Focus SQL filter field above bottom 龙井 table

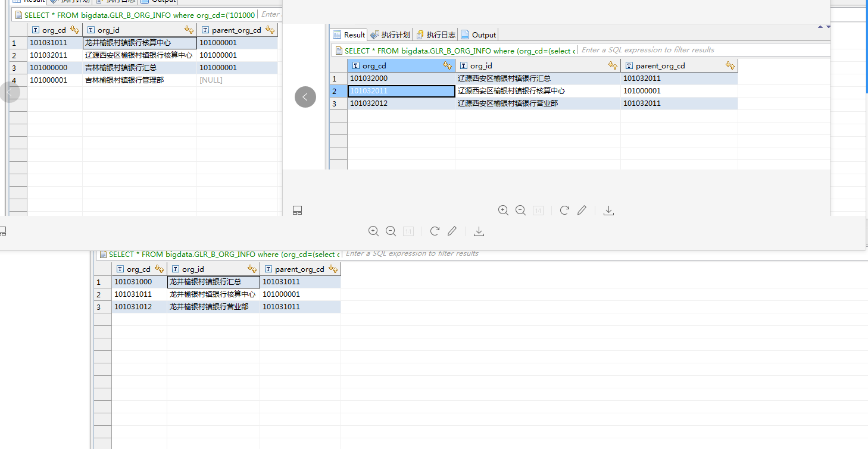coord(604,253)
